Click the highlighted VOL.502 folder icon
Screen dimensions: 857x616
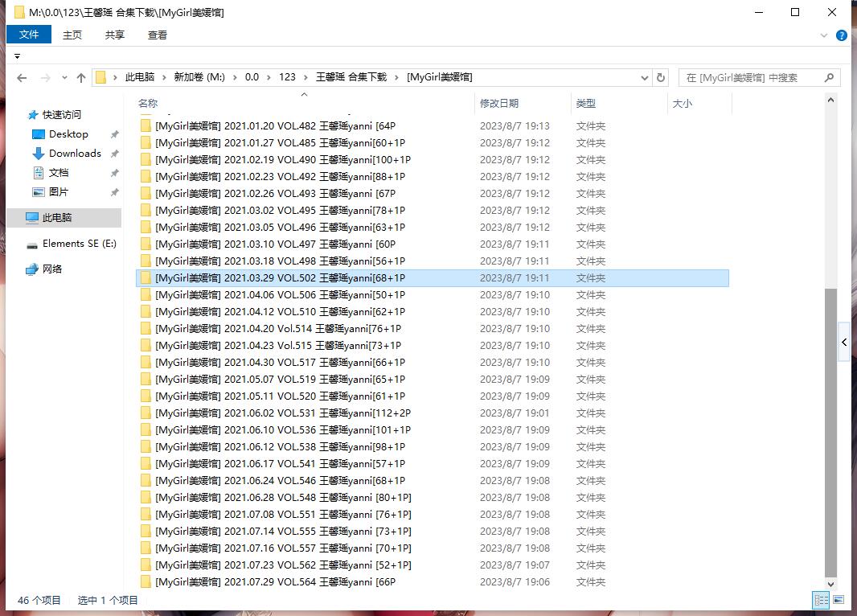pos(146,277)
